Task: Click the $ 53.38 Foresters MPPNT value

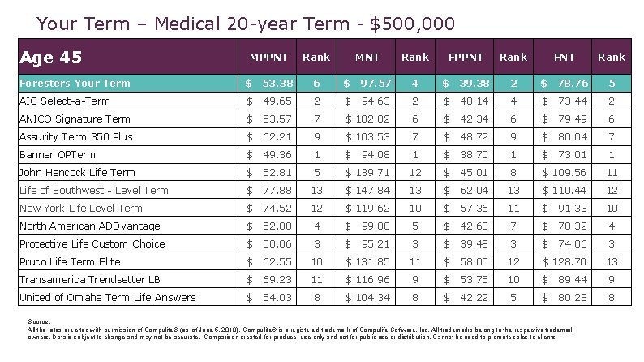Action: tap(268, 84)
